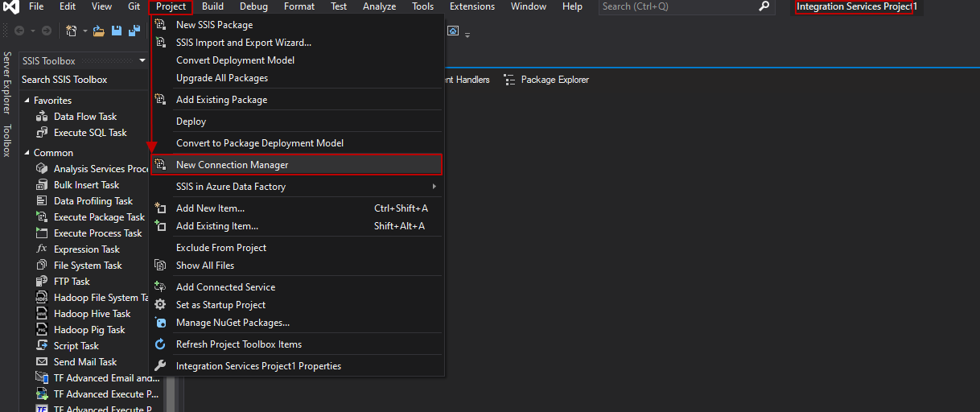The image size is (980, 412).
Task: Click the Bulk Insert Task icon
Action: (x=42, y=185)
